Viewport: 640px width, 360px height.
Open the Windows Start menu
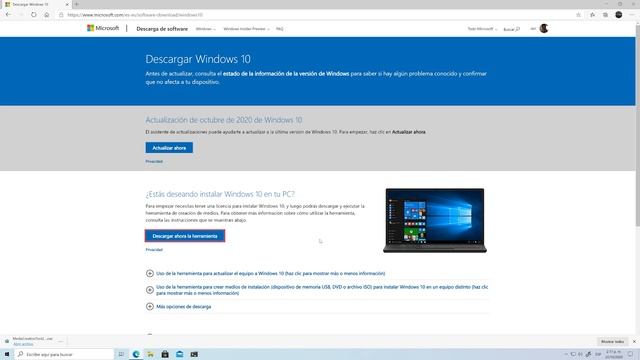[x=7, y=354]
